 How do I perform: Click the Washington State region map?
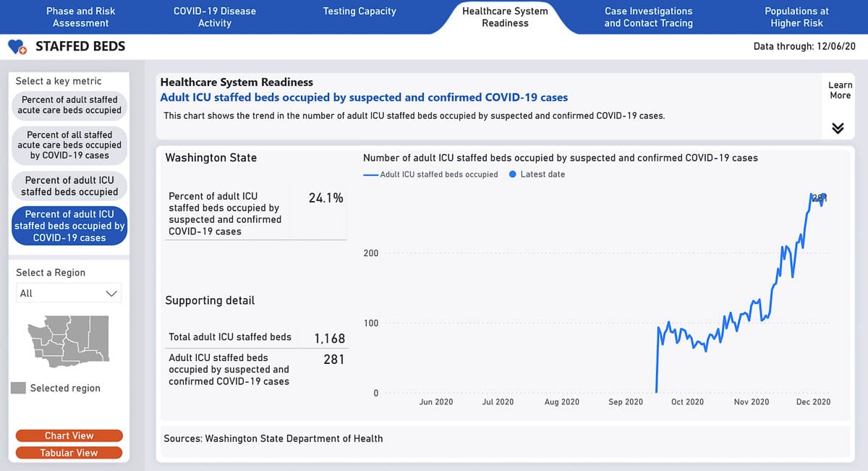[68, 339]
